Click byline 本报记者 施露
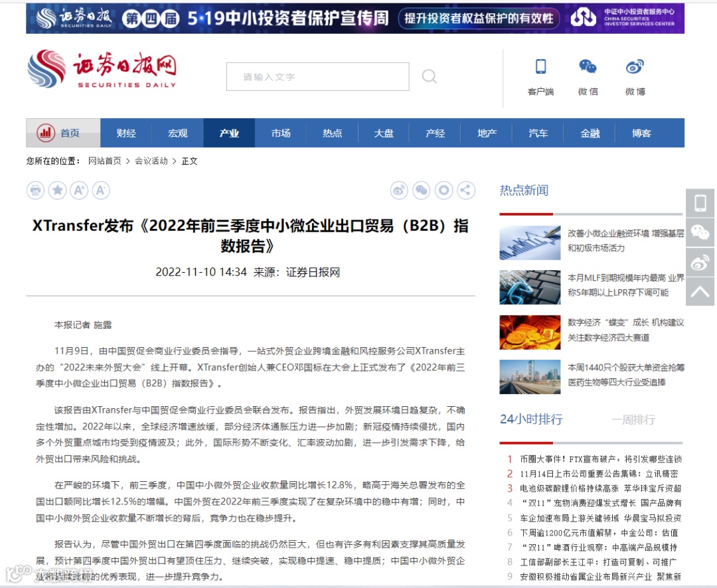717x588 pixels. [83, 325]
